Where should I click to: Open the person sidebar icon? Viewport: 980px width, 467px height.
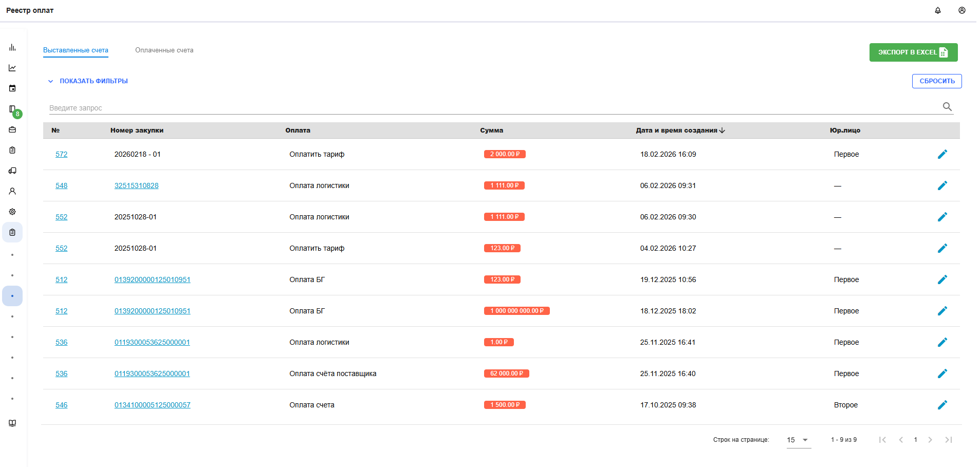click(x=12, y=191)
